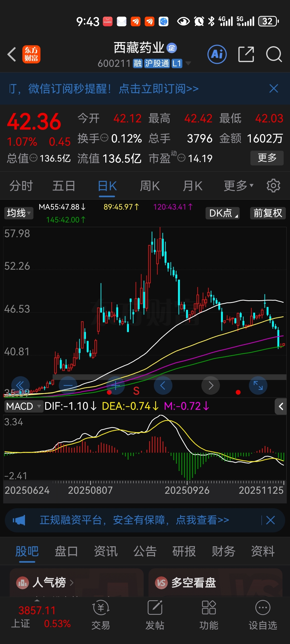Image resolution: width=290 pixels, height=644 pixels.
Task: Tap 设自选 add to watchlist
Action: point(263,615)
